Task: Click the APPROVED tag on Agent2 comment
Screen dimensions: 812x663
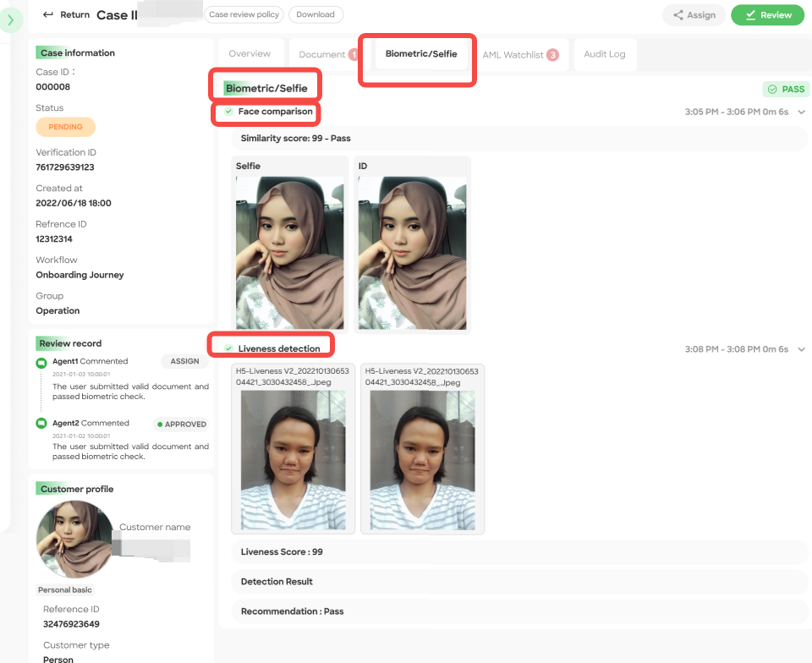Action: (181, 424)
